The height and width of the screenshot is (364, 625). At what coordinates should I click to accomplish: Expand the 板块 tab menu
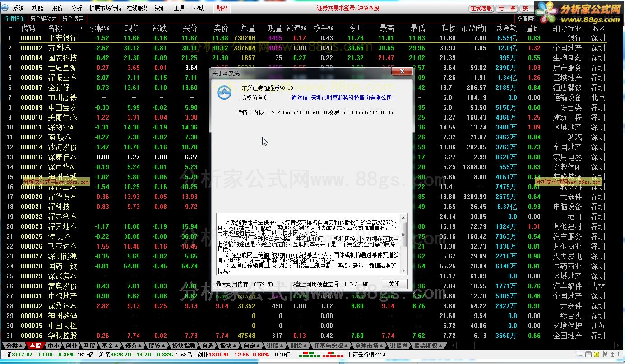[235, 346]
